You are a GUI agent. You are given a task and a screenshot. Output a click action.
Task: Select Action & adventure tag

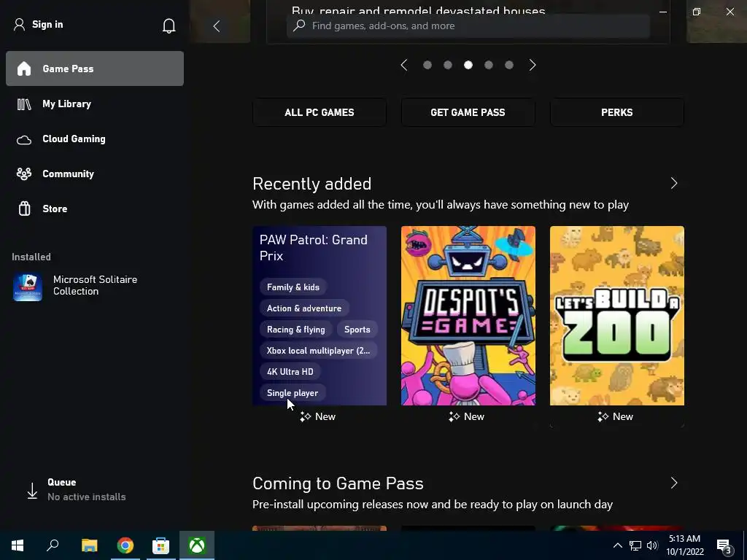click(304, 308)
